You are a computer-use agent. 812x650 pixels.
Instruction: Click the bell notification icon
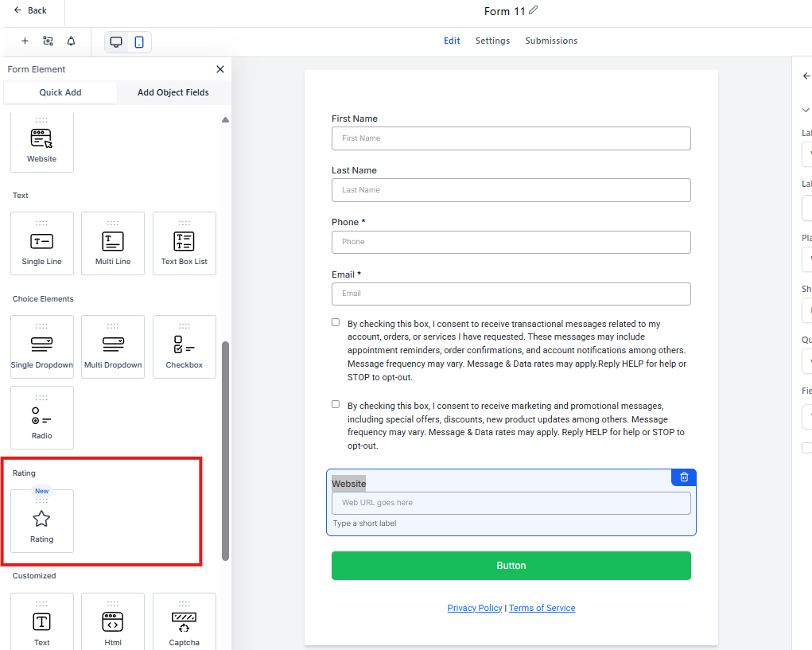pos(71,41)
